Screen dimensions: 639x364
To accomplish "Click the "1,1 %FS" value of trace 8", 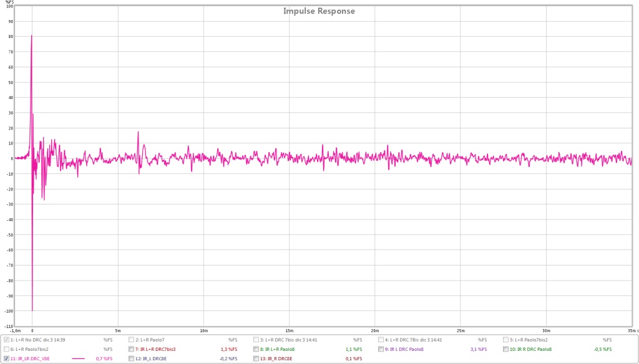I will 354,349.
